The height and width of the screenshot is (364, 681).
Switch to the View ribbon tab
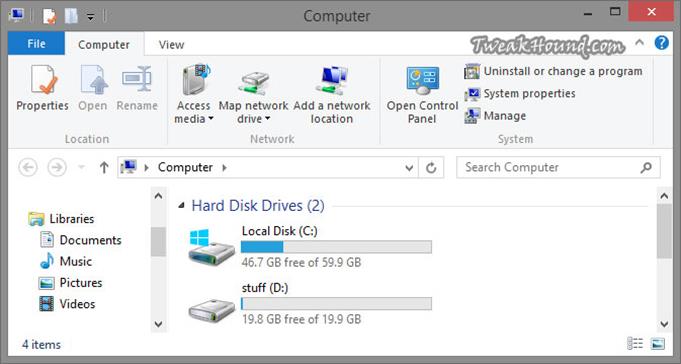pos(171,44)
